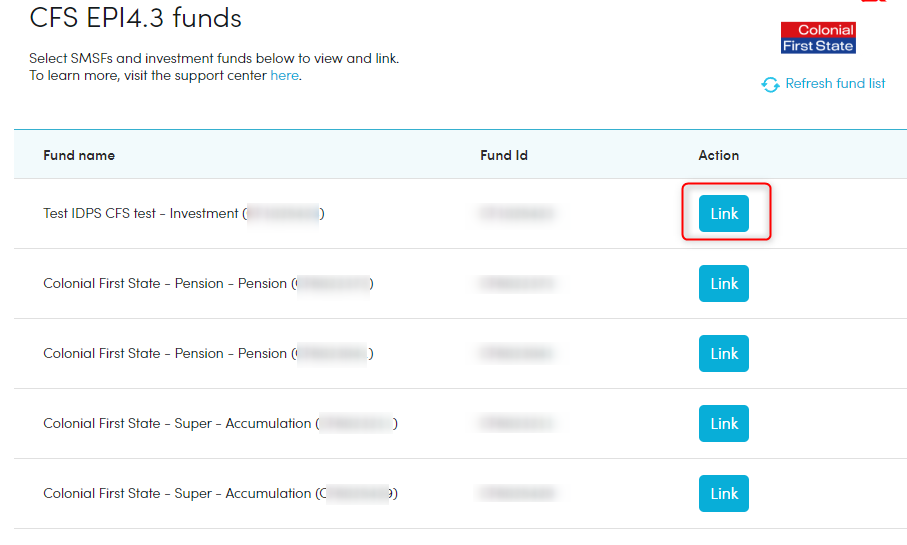Click Link for the first Super Accumulation fund
The width and height of the screenshot is (907, 545).
tap(724, 424)
